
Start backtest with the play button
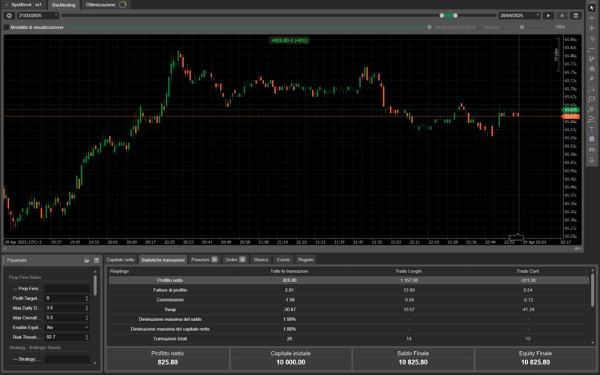point(548,16)
